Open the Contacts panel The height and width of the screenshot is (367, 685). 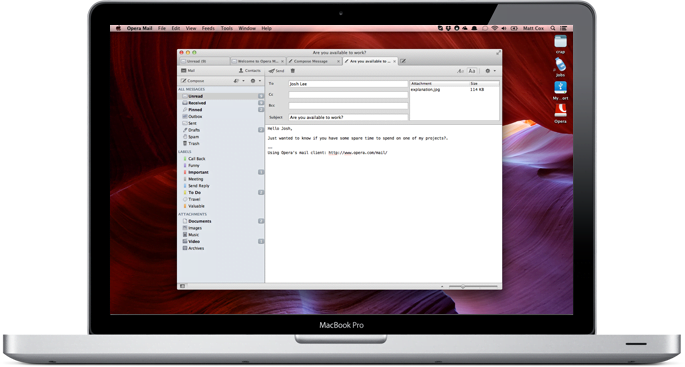point(249,71)
